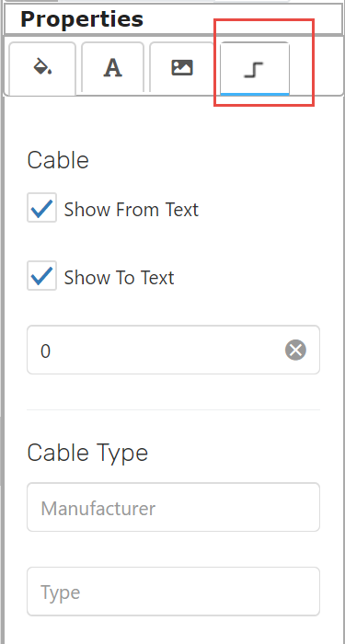Click into the Manufacturer field
345x644 pixels.
(x=173, y=507)
